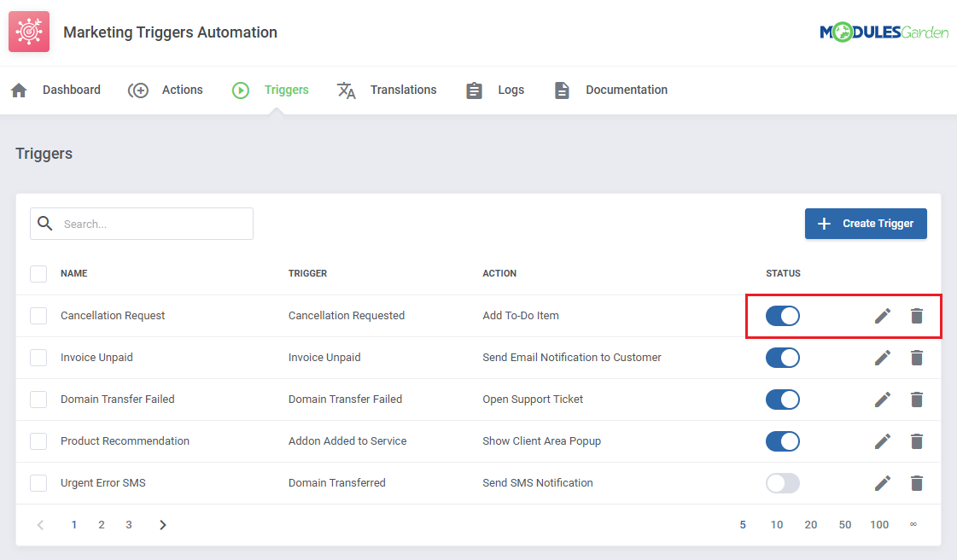Open the Actions tab
Screen dimensions: 957x560
[x=182, y=90]
